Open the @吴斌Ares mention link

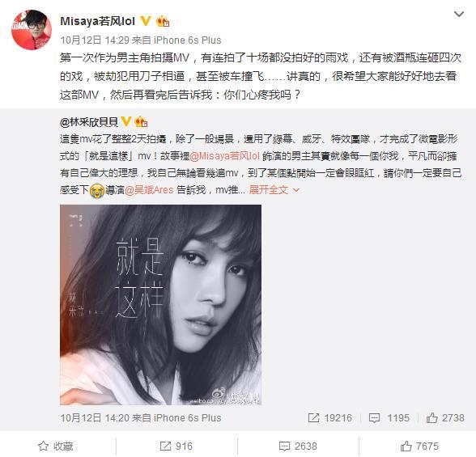[x=149, y=190]
